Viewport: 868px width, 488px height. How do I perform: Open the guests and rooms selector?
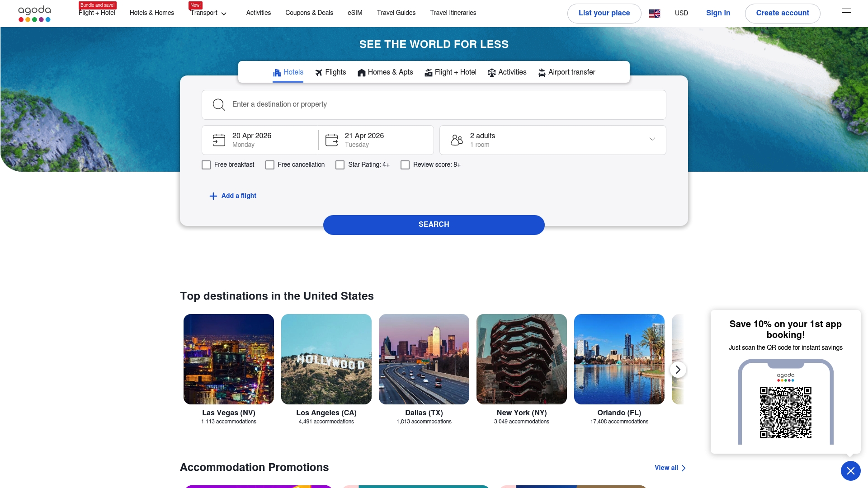tap(552, 140)
